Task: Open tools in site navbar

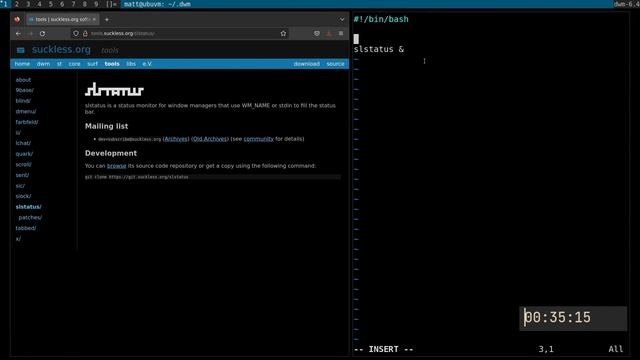Action: pyautogui.click(x=112, y=64)
